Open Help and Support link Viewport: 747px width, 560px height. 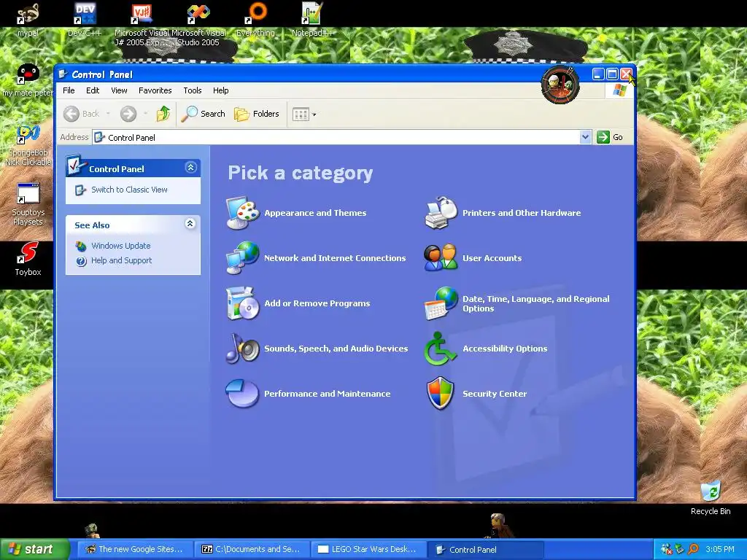(x=122, y=260)
